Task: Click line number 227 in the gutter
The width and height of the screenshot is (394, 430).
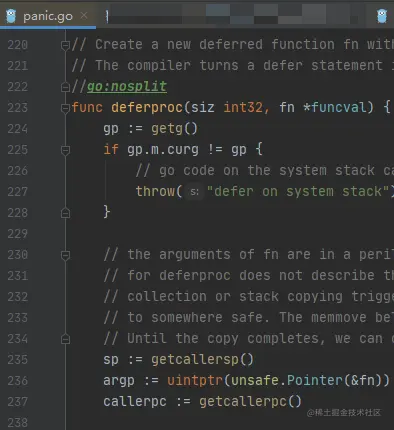Action: coord(18,192)
